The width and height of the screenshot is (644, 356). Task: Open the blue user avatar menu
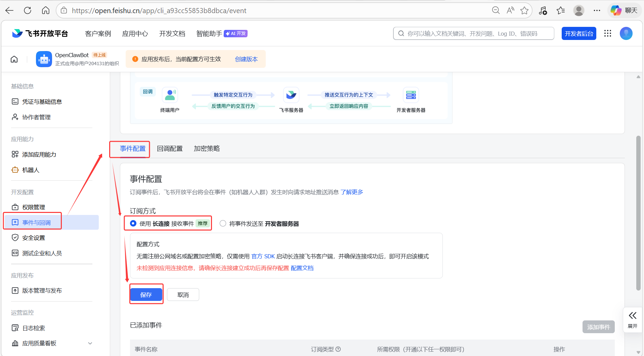coord(626,33)
